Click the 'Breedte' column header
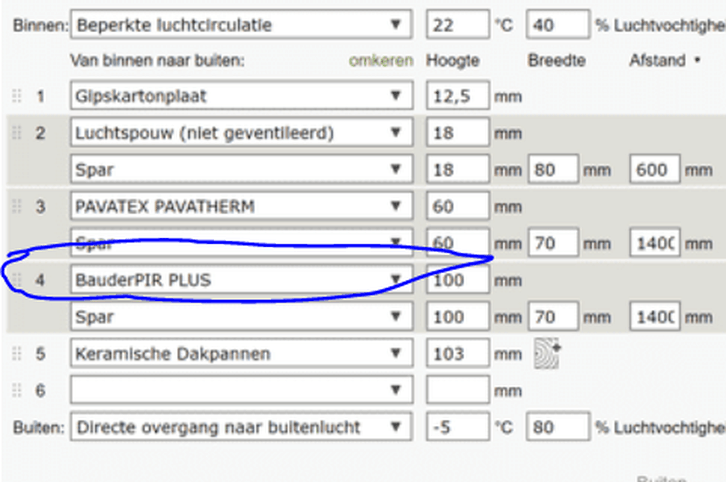Screen dimensions: 726x482 (x=557, y=60)
